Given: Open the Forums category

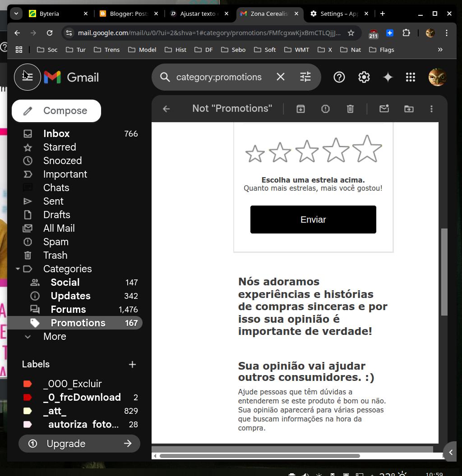Looking at the screenshot, I should coord(75,309).
